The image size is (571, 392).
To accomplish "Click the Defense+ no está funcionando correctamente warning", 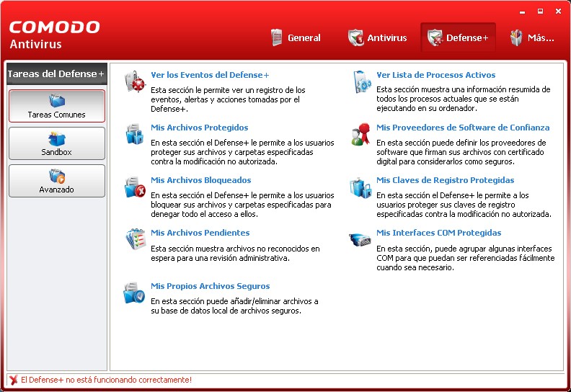I will pos(106,380).
